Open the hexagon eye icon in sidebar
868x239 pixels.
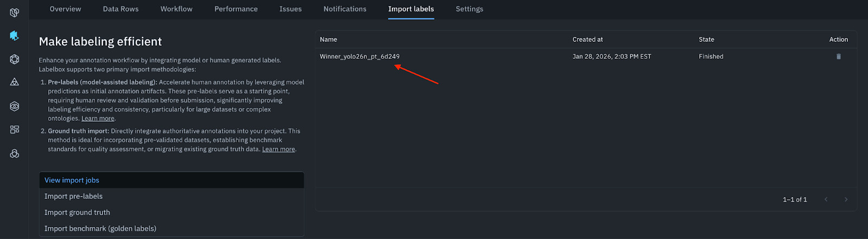click(15, 106)
